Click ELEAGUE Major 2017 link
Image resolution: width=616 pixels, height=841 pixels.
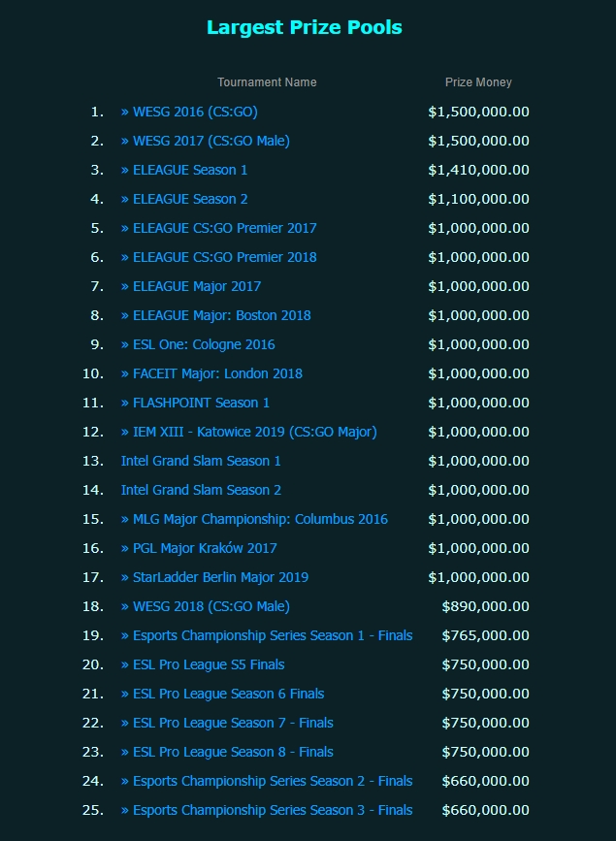(x=191, y=286)
